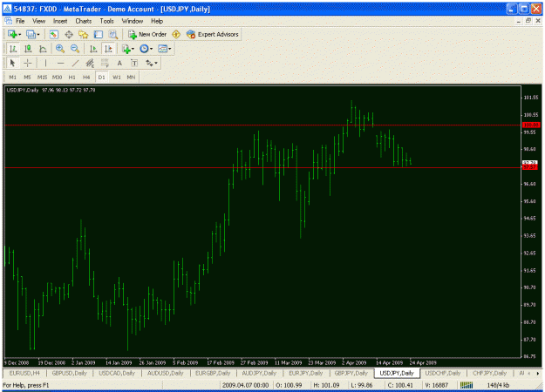Switch to GBPUSD,Daily chart tab
The image size is (545, 392).
pyautogui.click(x=69, y=373)
